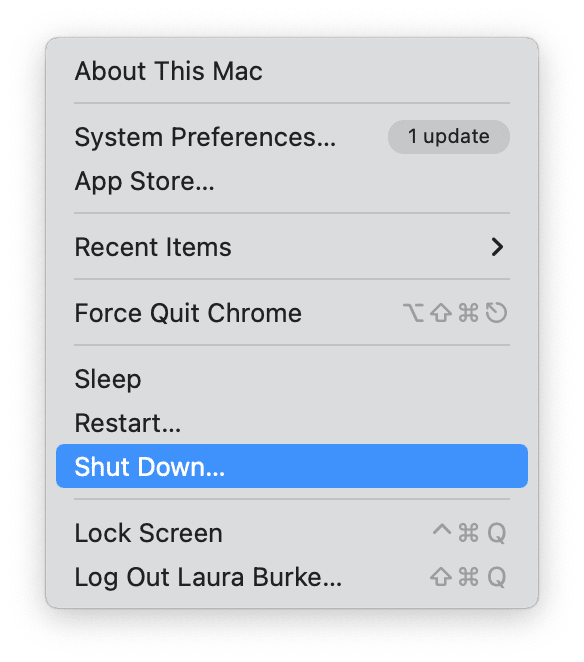This screenshot has width=584, height=662.
Task: Choose the highlighted Shut Down… item
Action: point(292,466)
